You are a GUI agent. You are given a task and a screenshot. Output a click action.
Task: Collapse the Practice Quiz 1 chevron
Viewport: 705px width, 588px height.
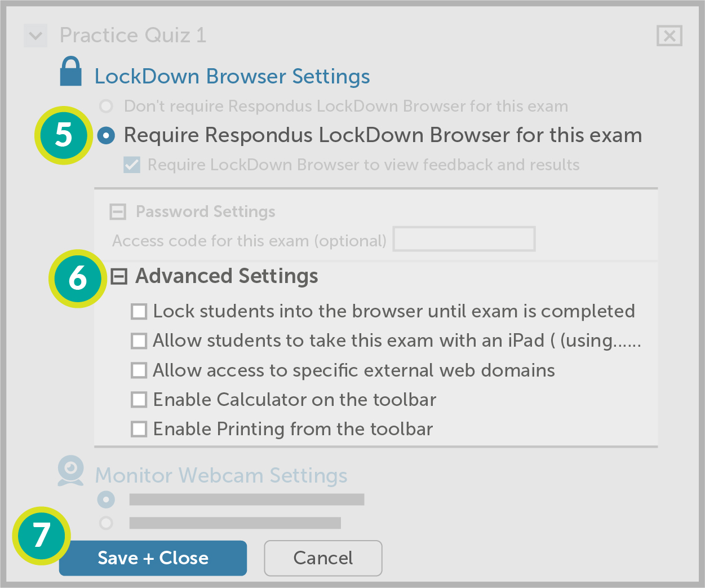[36, 36]
